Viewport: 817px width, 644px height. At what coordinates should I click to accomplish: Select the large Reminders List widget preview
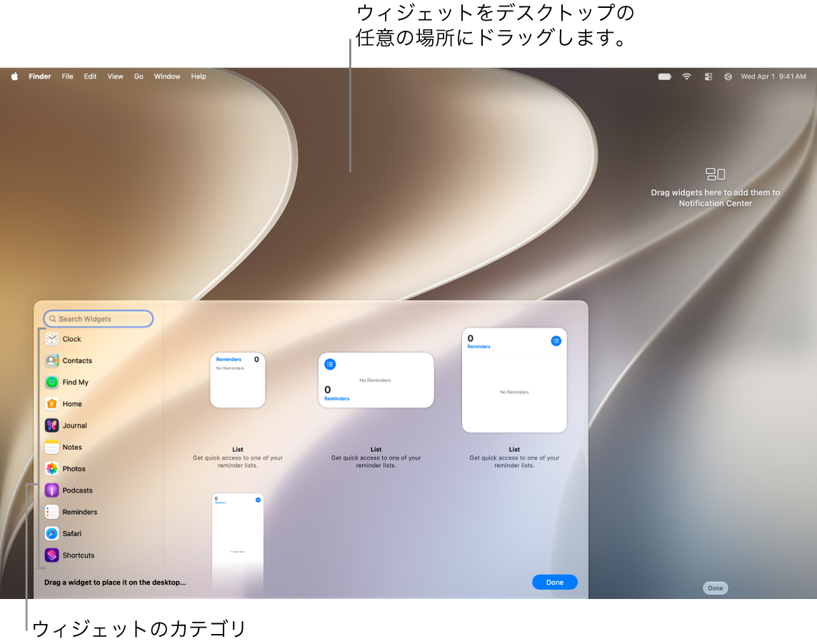514,380
